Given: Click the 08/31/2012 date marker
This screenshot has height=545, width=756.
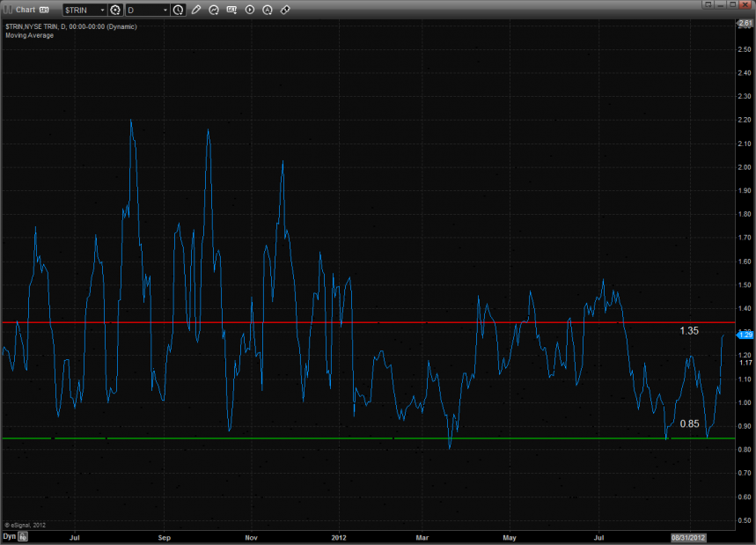Looking at the screenshot, I should (689, 536).
